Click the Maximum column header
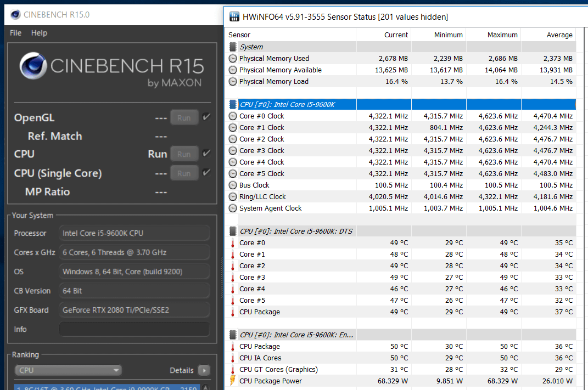588x390 pixels. coord(494,35)
